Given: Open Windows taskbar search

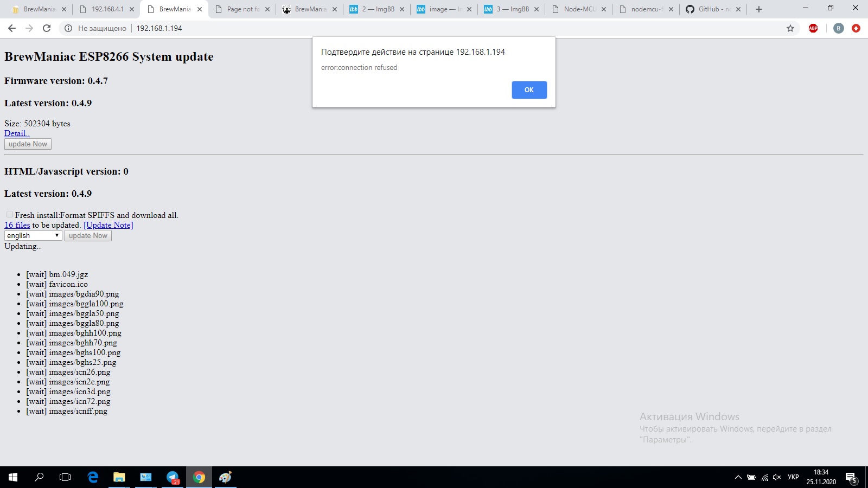Looking at the screenshot, I should click(x=39, y=477).
